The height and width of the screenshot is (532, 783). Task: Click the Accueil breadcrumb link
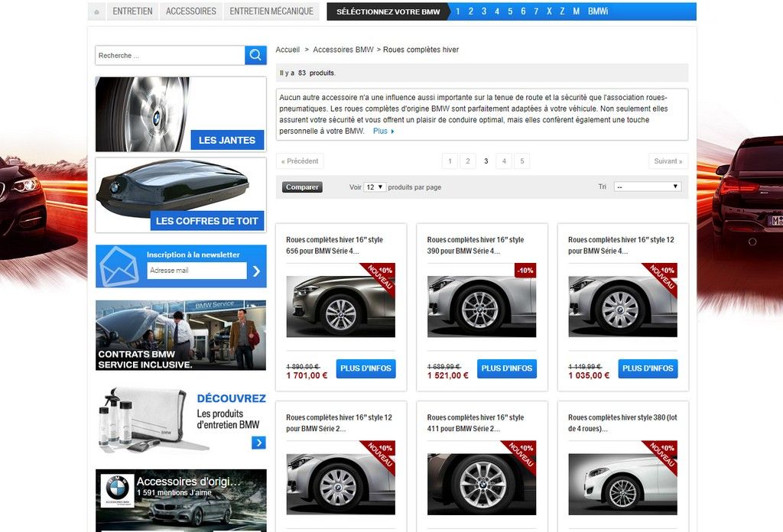click(x=288, y=50)
